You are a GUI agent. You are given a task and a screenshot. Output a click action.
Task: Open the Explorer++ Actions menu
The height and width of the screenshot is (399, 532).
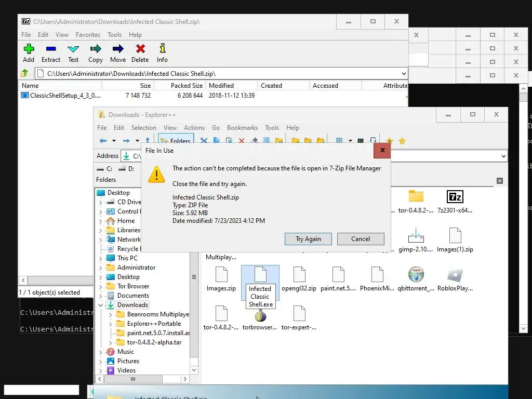coord(194,128)
